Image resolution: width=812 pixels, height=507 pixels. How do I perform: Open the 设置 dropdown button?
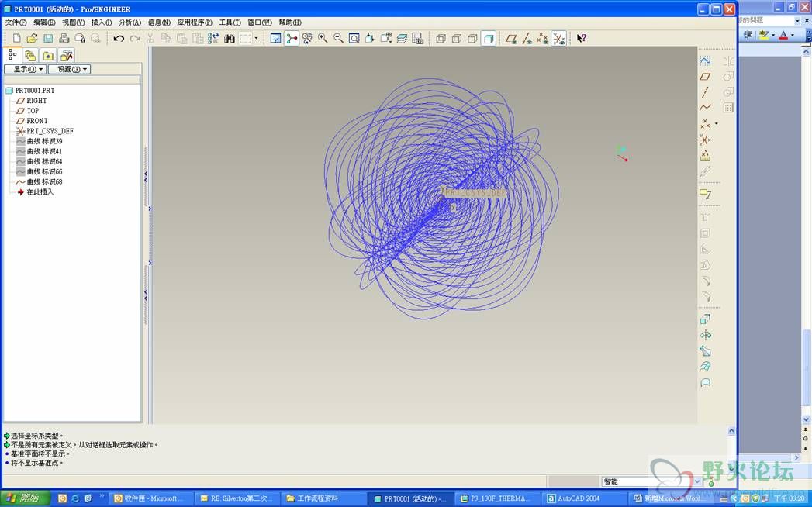69,69
